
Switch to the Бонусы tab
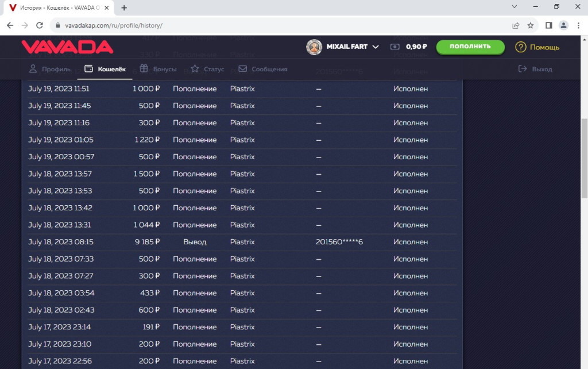[158, 69]
